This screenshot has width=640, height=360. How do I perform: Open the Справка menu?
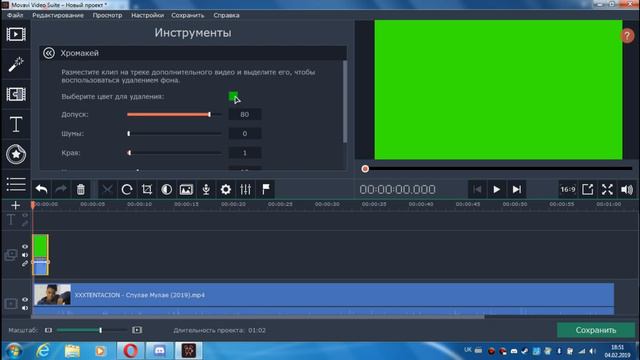click(x=227, y=15)
